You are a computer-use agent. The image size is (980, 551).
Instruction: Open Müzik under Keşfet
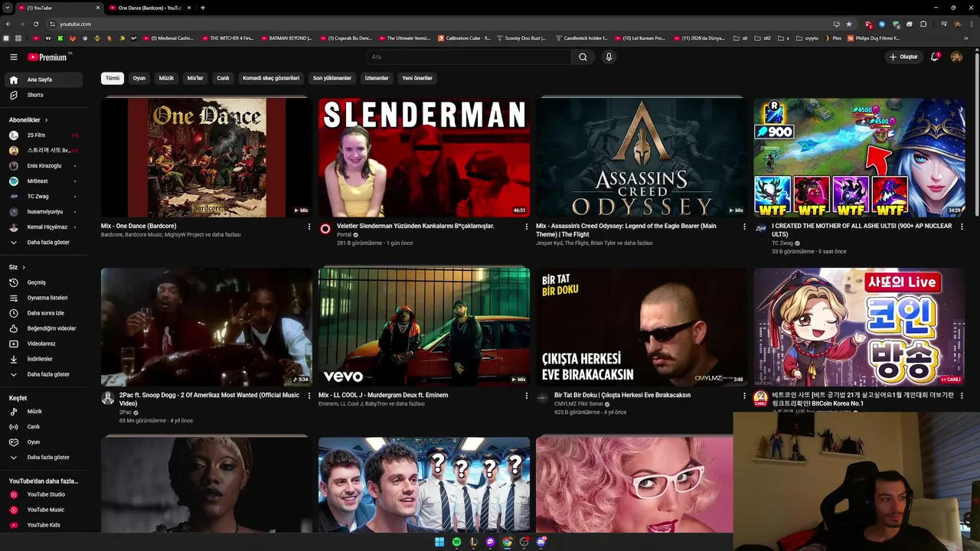tap(42, 411)
